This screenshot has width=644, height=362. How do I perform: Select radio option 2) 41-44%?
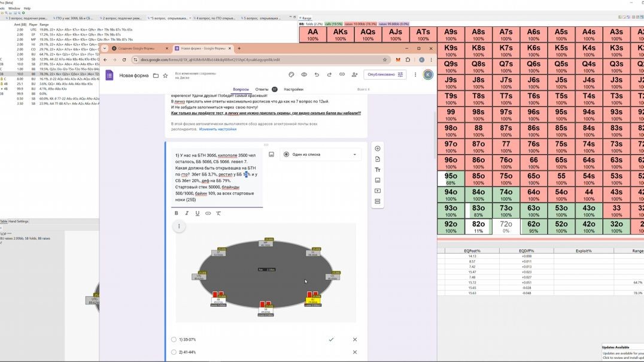point(174,352)
